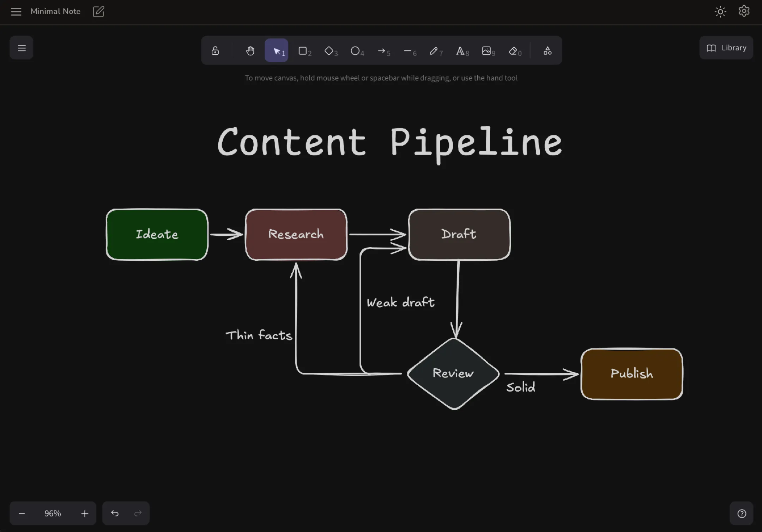Select the Research box

[296, 235]
